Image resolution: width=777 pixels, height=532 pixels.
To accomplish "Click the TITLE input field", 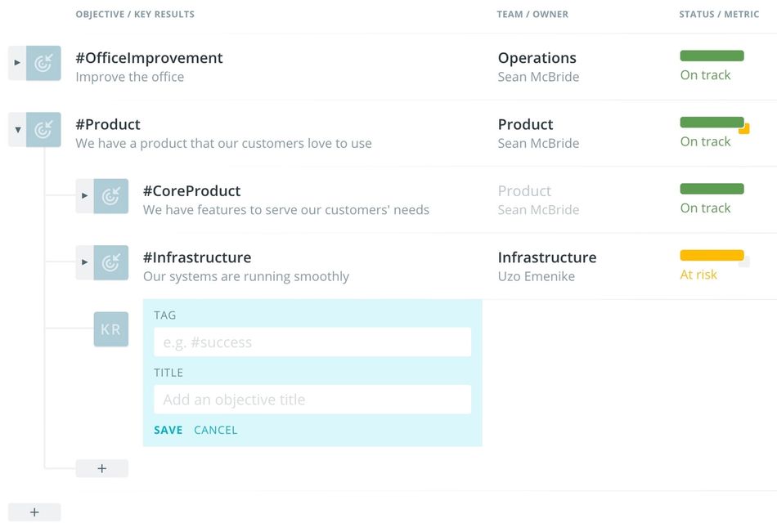I will point(312,400).
